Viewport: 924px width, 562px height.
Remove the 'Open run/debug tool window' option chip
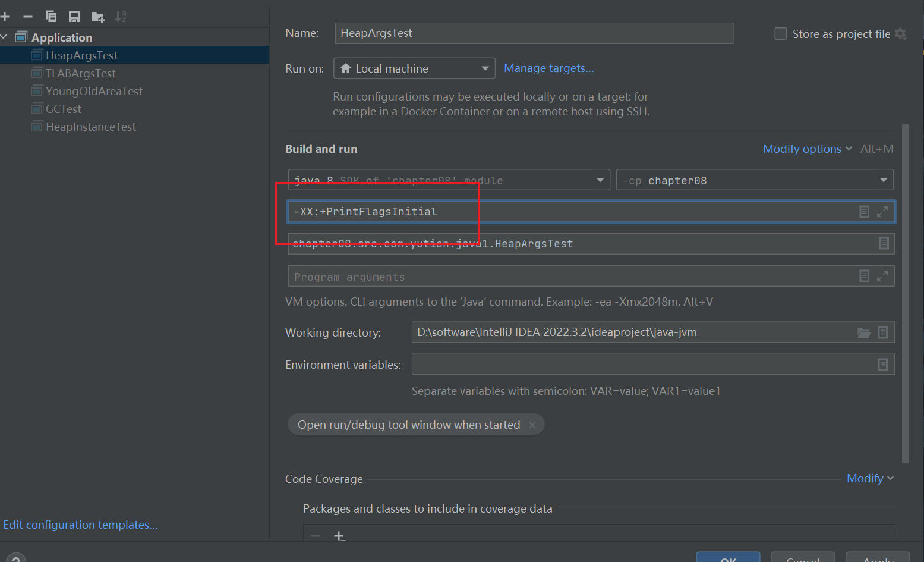click(x=532, y=425)
